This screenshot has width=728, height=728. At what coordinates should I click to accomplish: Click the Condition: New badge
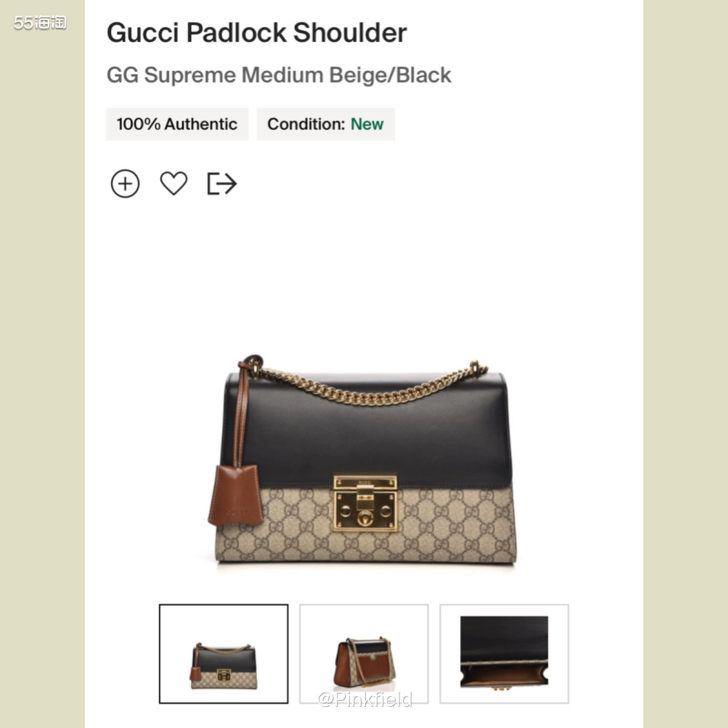(x=326, y=124)
